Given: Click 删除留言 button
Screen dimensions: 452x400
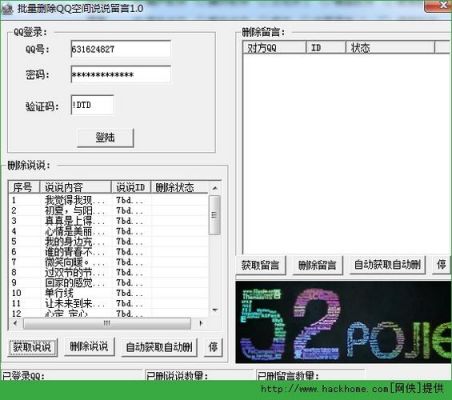Looking at the screenshot, I should tap(317, 265).
